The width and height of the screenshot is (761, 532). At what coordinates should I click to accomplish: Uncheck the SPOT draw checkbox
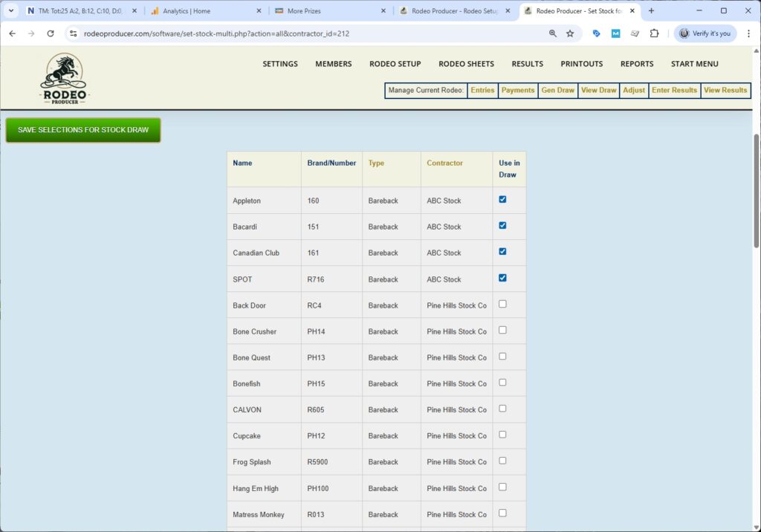click(x=502, y=277)
